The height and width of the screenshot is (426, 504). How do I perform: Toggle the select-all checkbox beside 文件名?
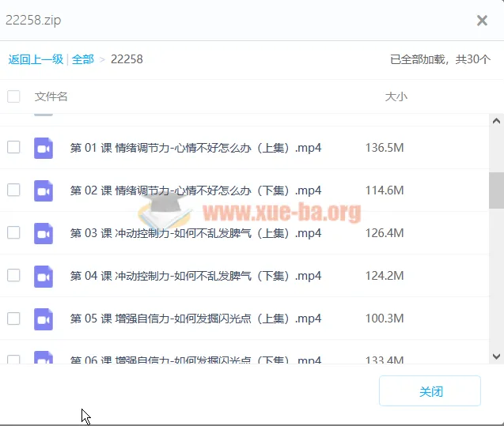pyautogui.click(x=13, y=96)
